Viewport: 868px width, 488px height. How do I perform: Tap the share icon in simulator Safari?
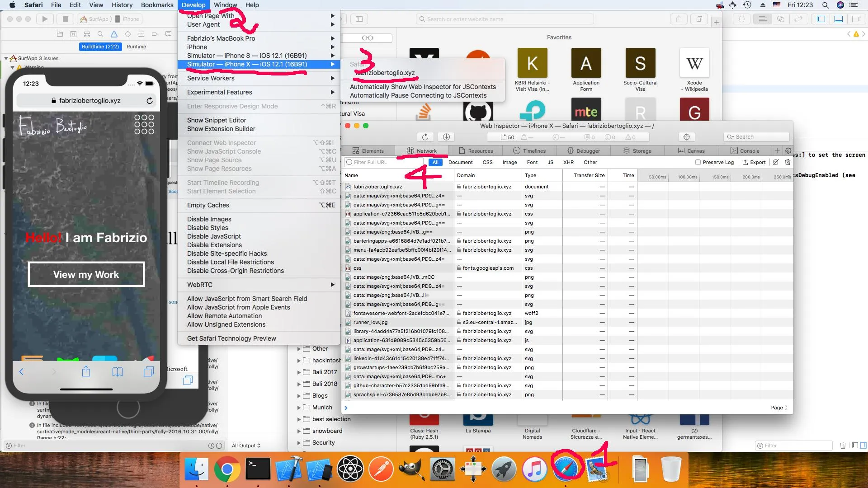(86, 371)
